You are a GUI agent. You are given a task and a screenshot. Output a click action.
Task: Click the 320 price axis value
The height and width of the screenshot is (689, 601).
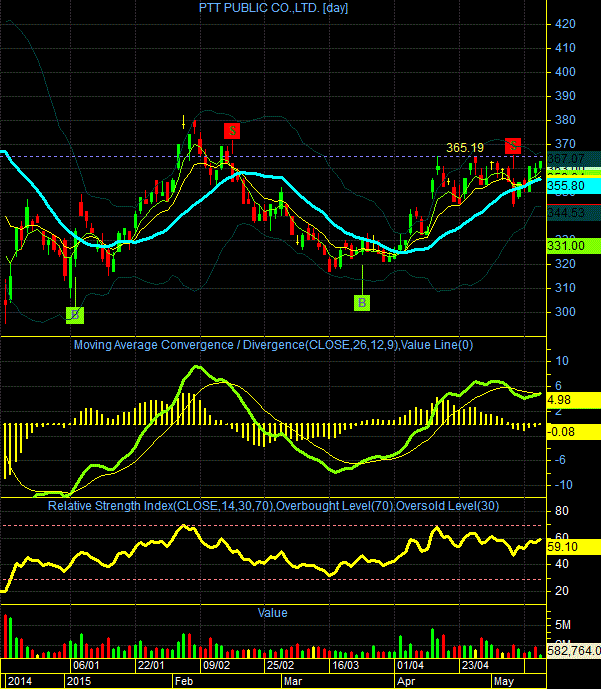tap(565, 264)
